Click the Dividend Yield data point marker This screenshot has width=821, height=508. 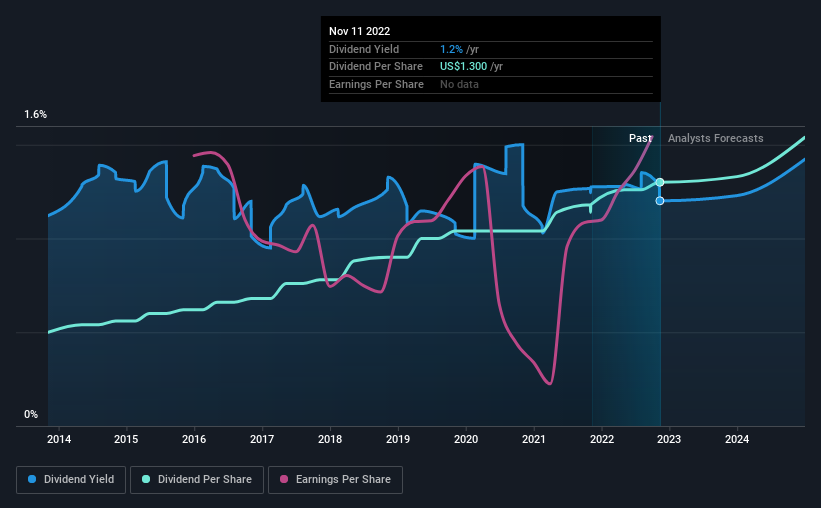(660, 201)
